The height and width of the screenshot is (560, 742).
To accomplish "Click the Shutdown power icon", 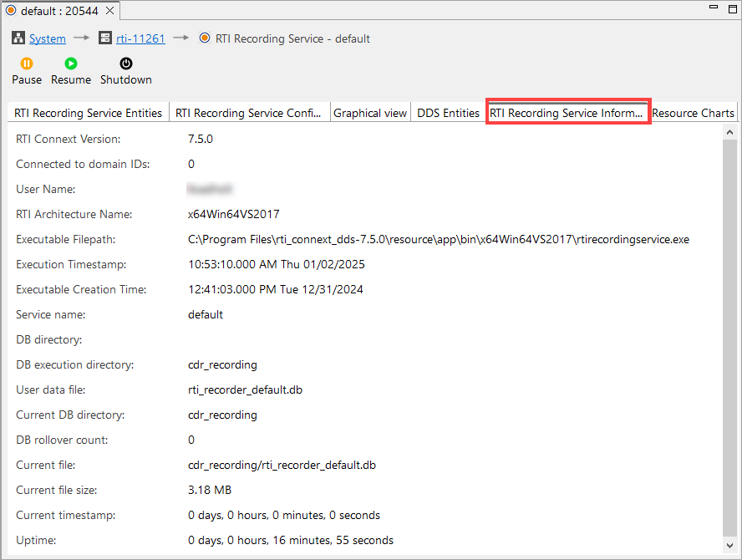I will pyautogui.click(x=126, y=64).
